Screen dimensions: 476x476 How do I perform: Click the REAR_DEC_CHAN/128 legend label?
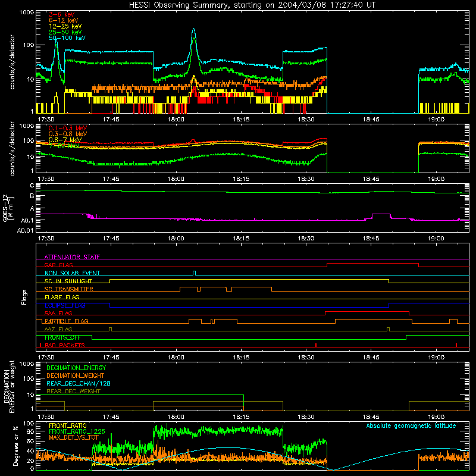[79, 383]
